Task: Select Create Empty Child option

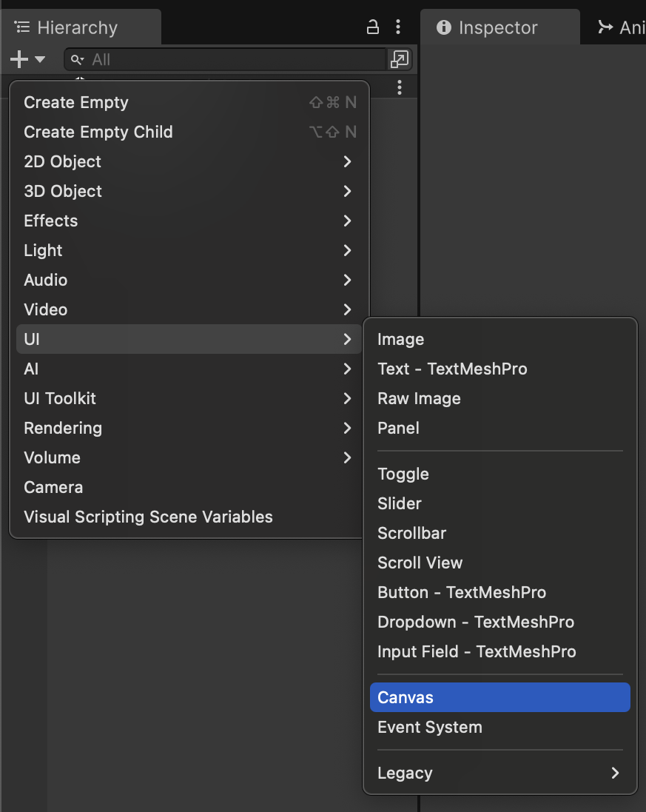Action: pyautogui.click(x=98, y=132)
